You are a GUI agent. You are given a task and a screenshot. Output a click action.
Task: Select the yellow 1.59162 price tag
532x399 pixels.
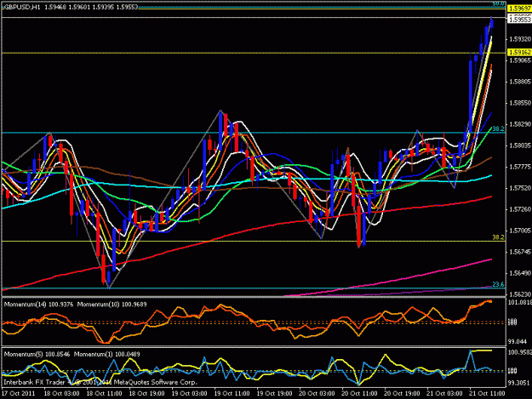click(x=519, y=52)
